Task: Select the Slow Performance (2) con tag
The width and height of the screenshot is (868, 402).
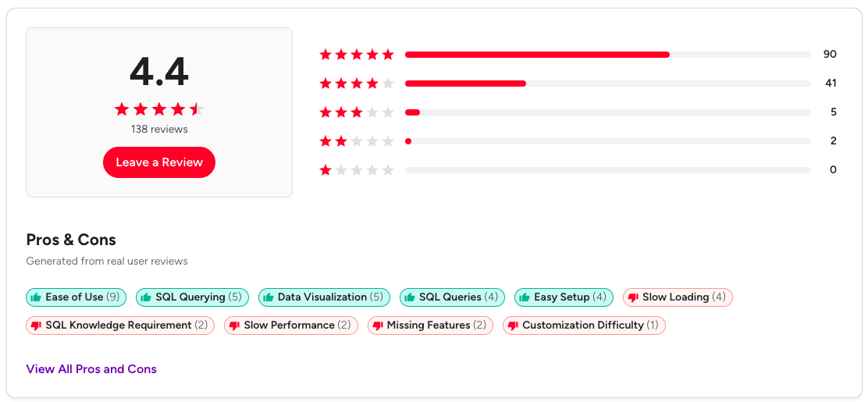Action: (290, 326)
